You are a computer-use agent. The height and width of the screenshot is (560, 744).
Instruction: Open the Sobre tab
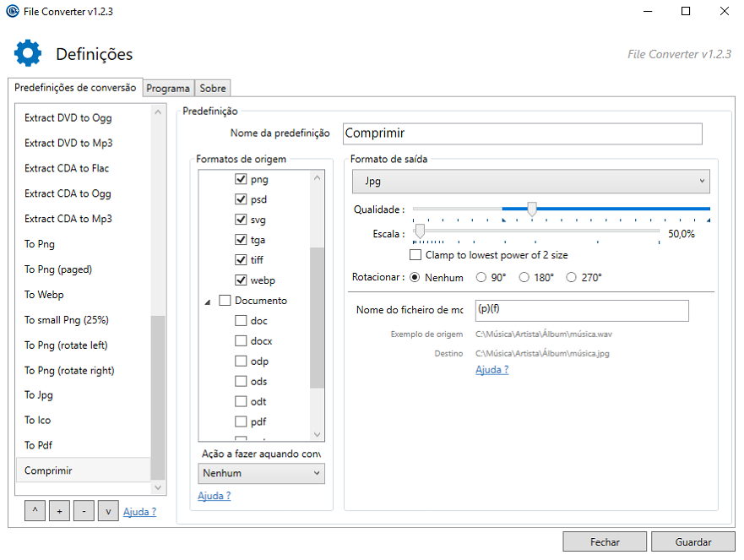pos(213,89)
